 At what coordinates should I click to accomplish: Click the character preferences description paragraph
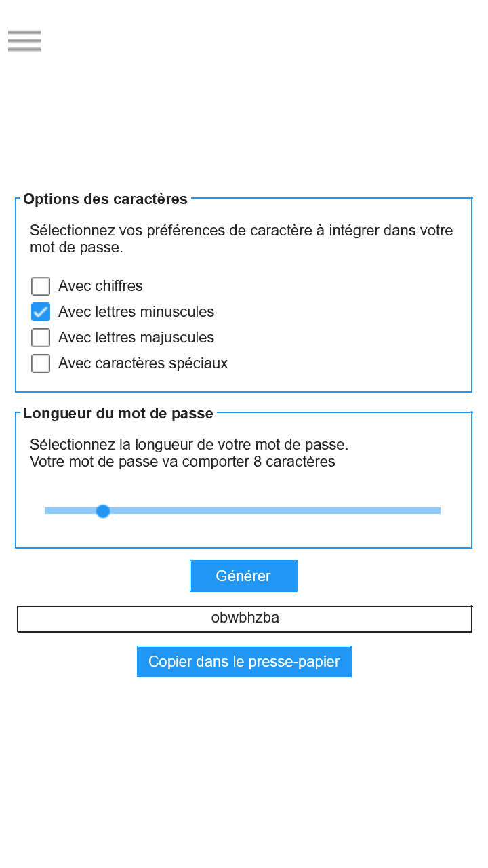point(241,239)
